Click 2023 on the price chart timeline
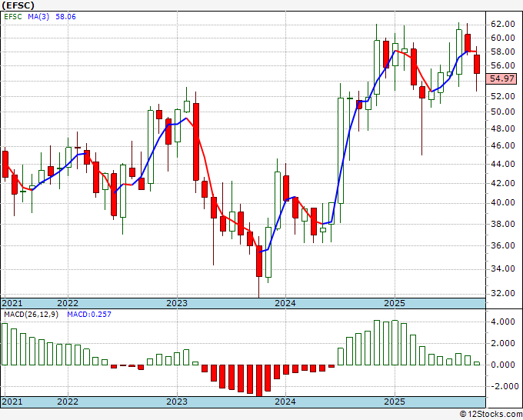The image size is (523, 420). click(x=177, y=303)
